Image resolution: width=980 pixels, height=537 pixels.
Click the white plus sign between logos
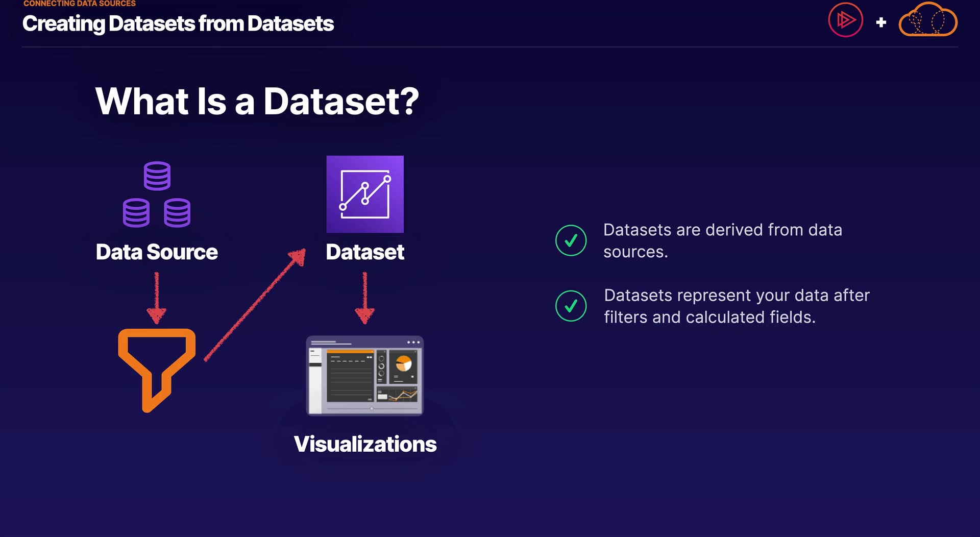click(x=881, y=22)
